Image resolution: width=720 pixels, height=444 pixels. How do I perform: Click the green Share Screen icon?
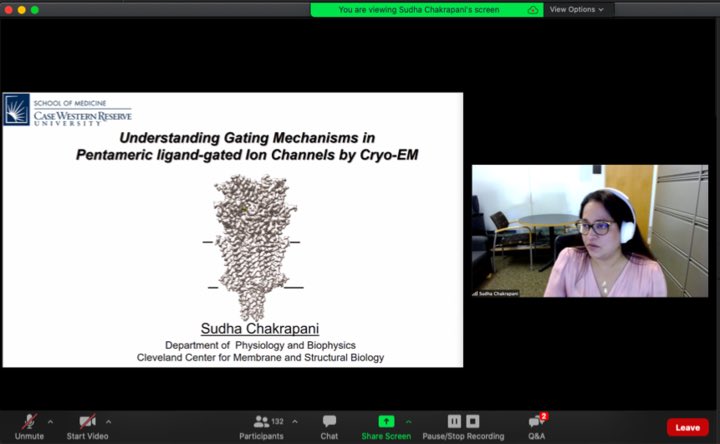click(386, 421)
